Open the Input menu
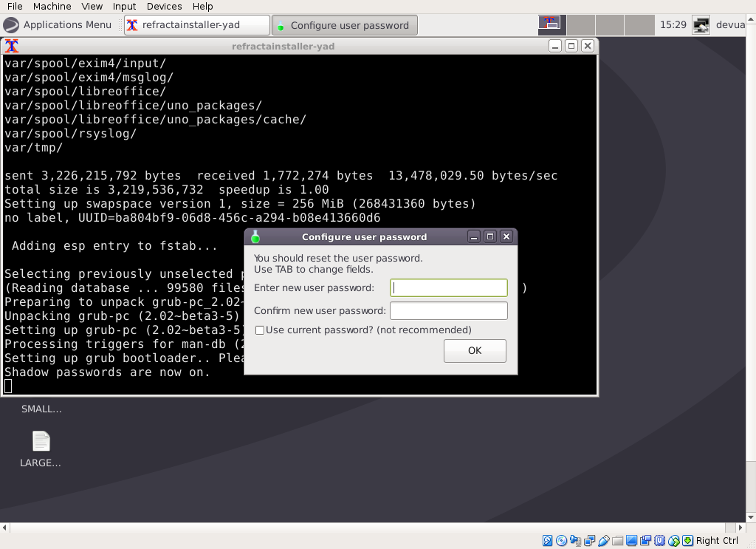This screenshot has height=549, width=756. (x=125, y=6)
